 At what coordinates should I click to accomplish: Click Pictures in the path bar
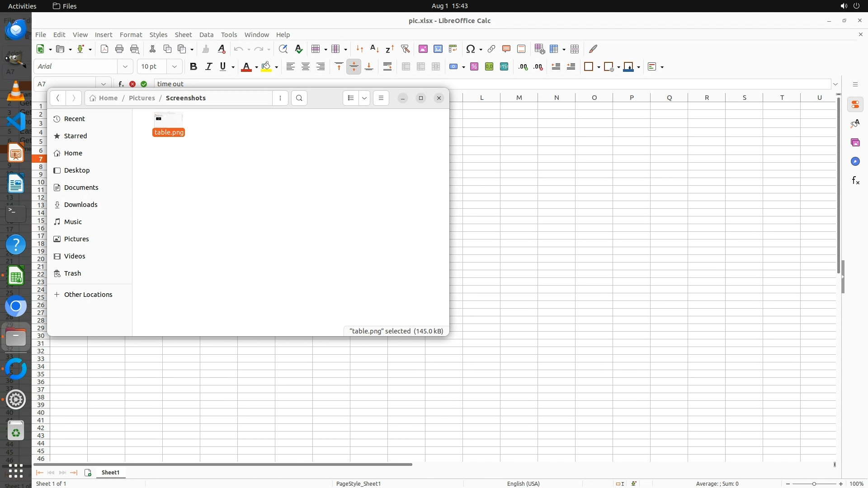tap(142, 98)
